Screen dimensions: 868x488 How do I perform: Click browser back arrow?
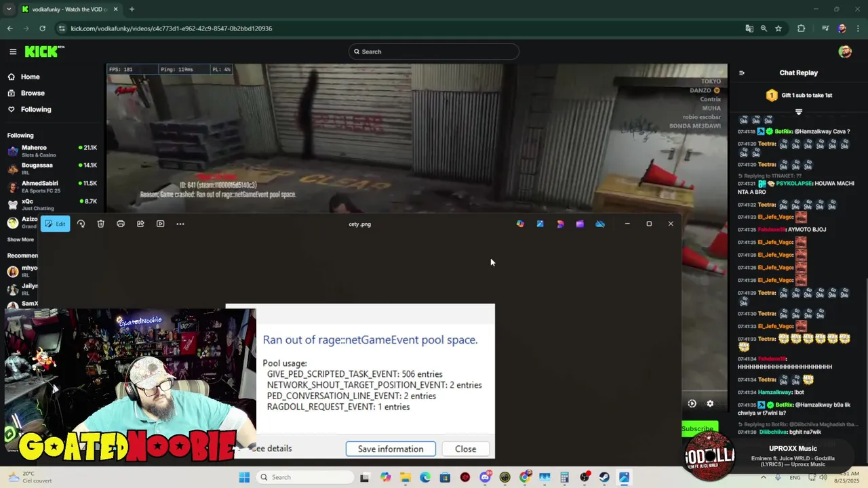[9, 28]
